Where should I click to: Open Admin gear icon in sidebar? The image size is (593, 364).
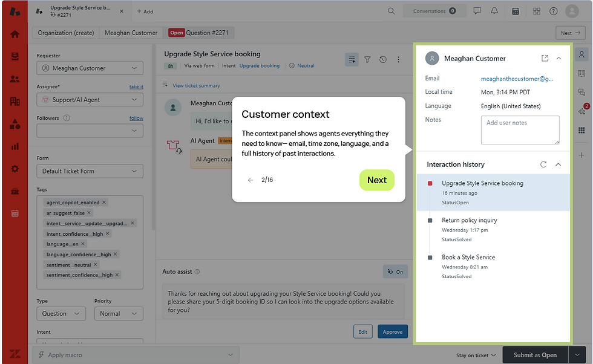15,169
